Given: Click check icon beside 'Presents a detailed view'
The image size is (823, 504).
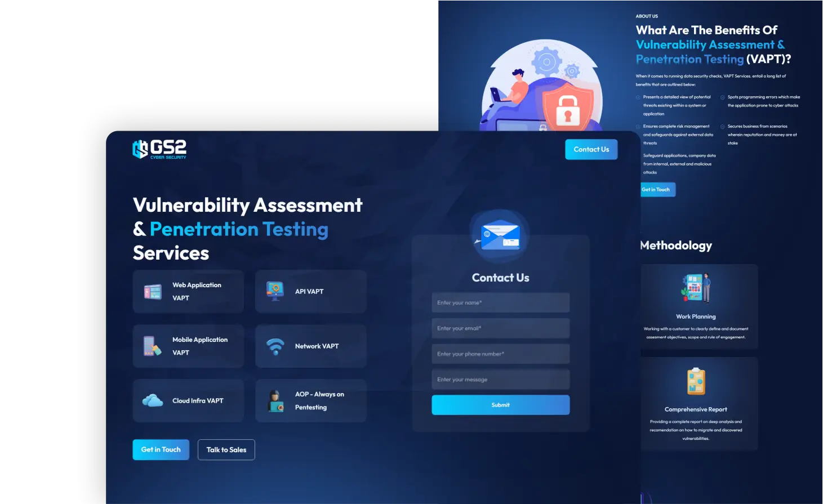Looking at the screenshot, I should pos(638,97).
